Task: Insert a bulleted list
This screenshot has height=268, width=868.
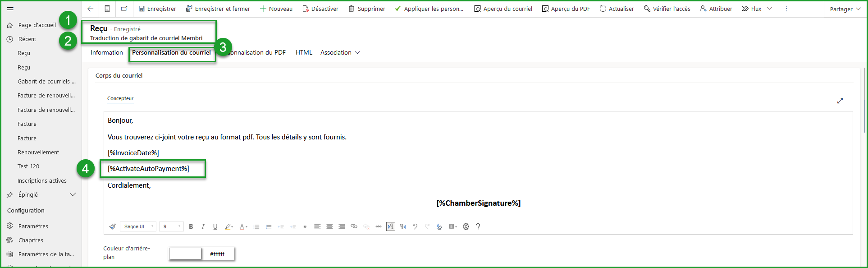Action: (x=256, y=226)
